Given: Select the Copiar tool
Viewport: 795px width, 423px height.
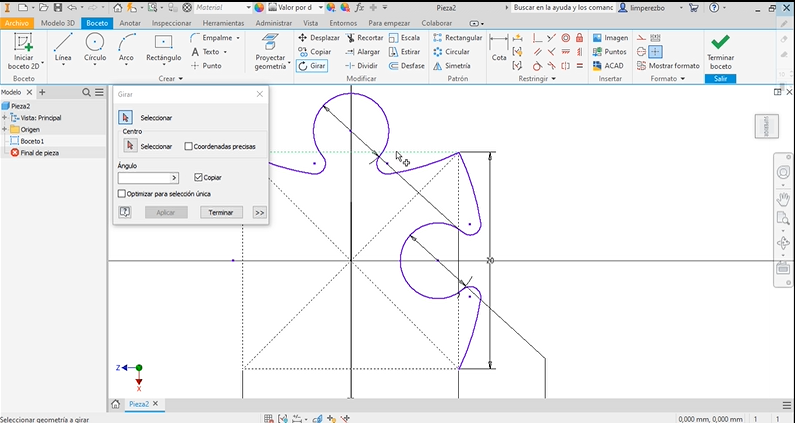Looking at the screenshot, I should pyautogui.click(x=314, y=52).
